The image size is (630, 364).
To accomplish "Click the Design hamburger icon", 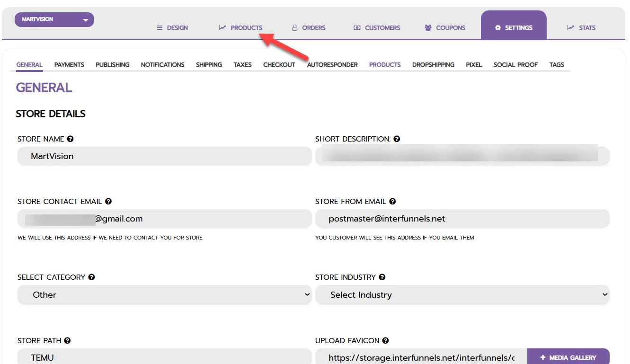I will click(160, 28).
